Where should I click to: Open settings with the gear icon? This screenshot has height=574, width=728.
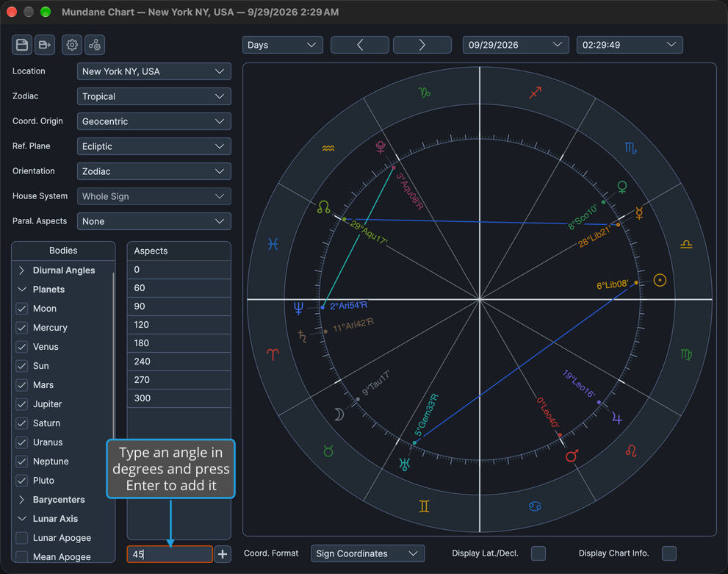pos(72,45)
